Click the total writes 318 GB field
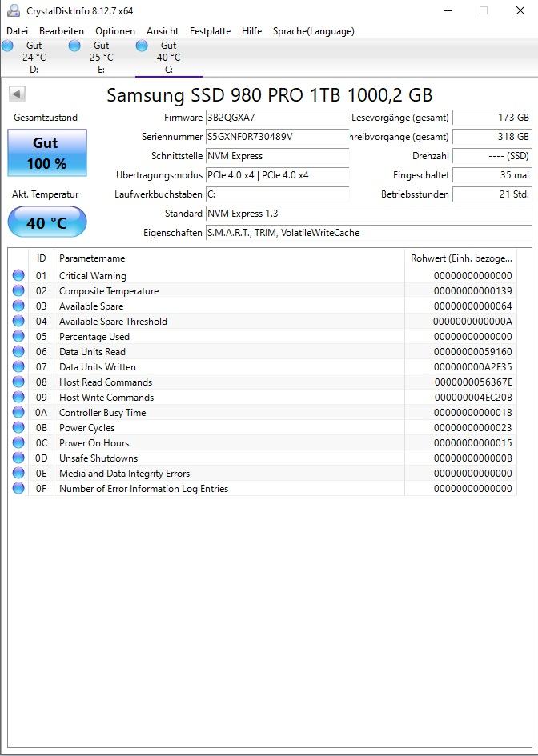The image size is (538, 756). [x=492, y=137]
